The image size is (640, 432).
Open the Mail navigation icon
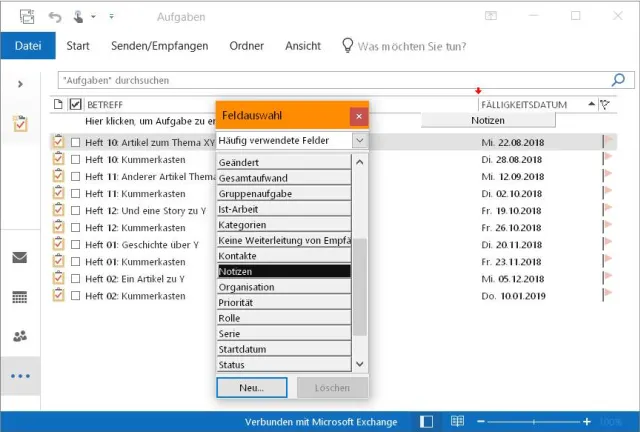19,258
